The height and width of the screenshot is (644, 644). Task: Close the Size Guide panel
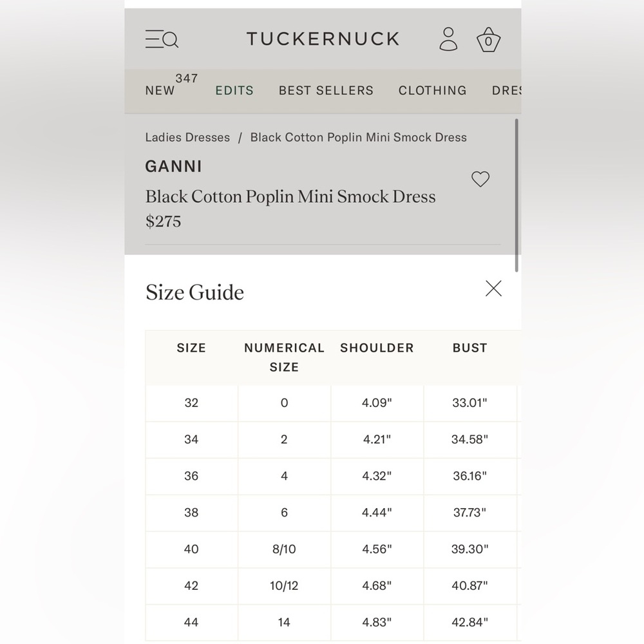point(493,289)
